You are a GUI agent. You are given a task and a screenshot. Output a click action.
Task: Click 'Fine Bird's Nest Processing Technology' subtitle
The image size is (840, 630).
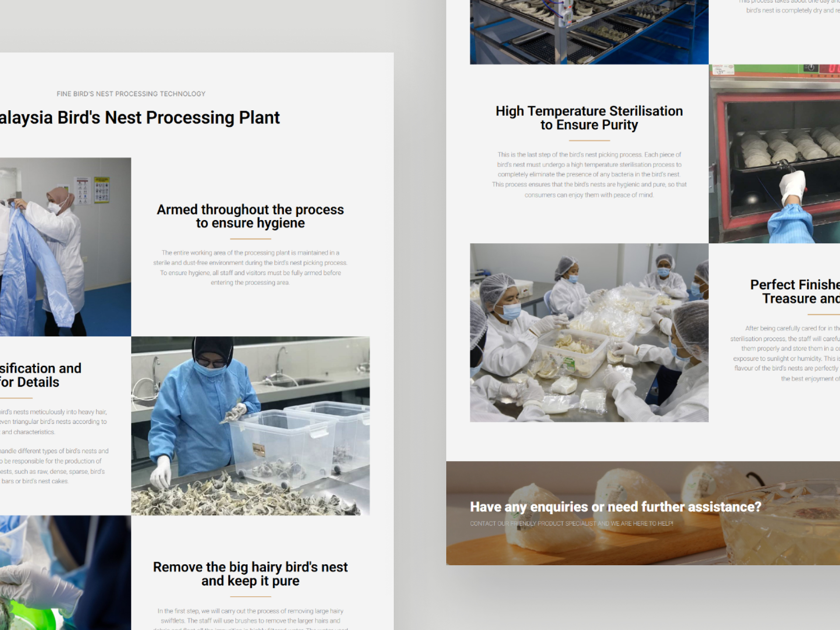[131, 94]
